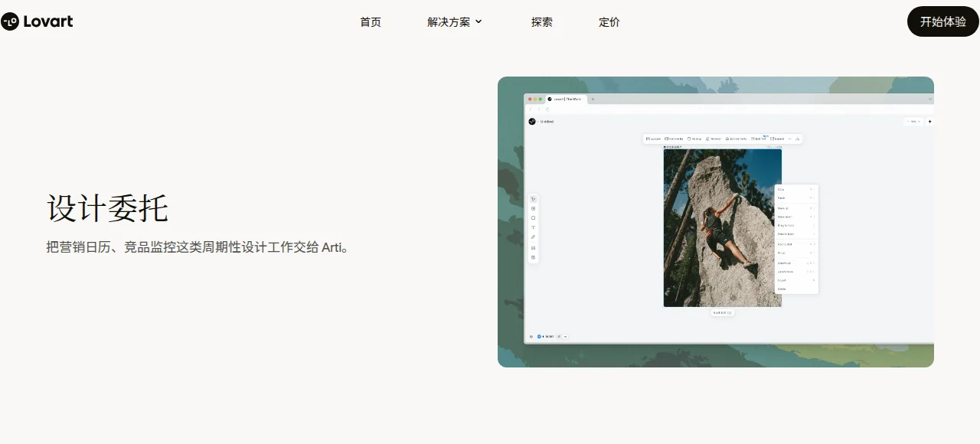
Task: Click the Untitled project name in demo
Action: (547, 121)
